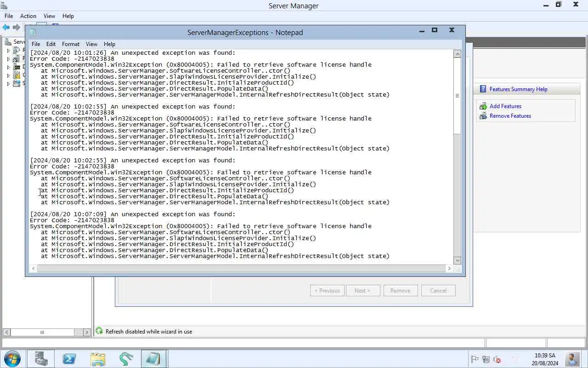Click Notepad's horizontal scrollbar left arrow

[33, 268]
